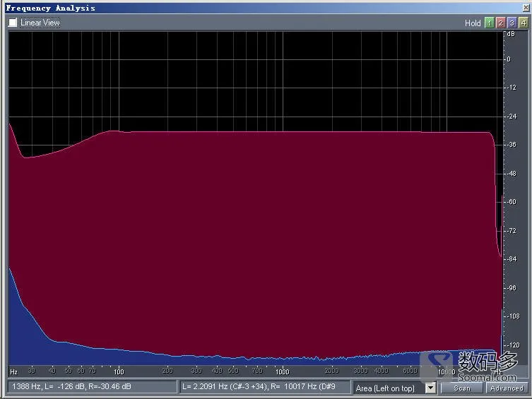Enable the Linear View checkbox
The height and width of the screenshot is (399, 532).
point(13,23)
